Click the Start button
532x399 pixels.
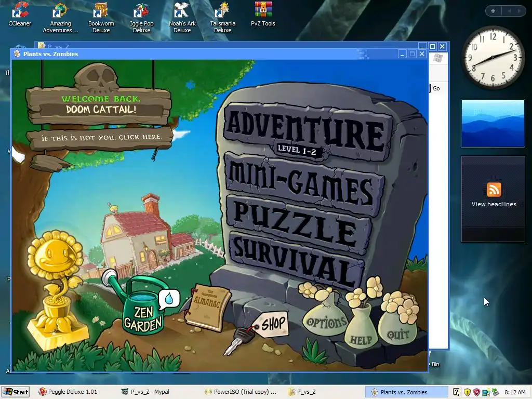15,392
